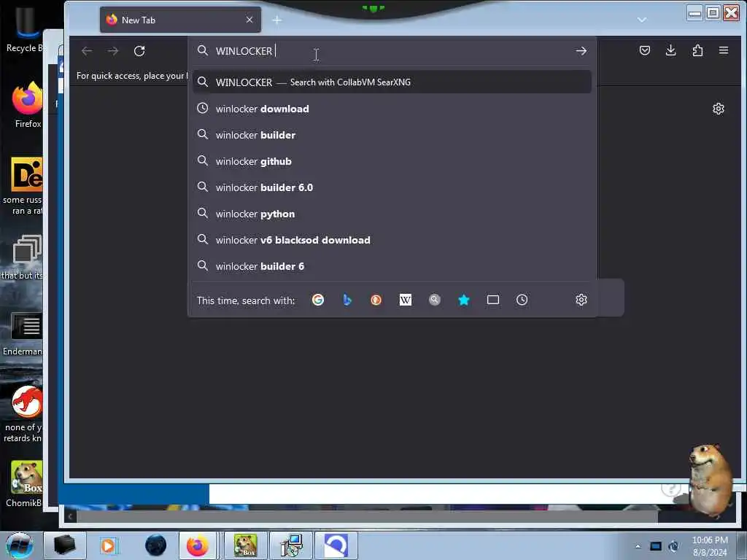Screen dimensions: 747x560
Task: Open the media player taskbar icon
Action: click(x=108, y=545)
